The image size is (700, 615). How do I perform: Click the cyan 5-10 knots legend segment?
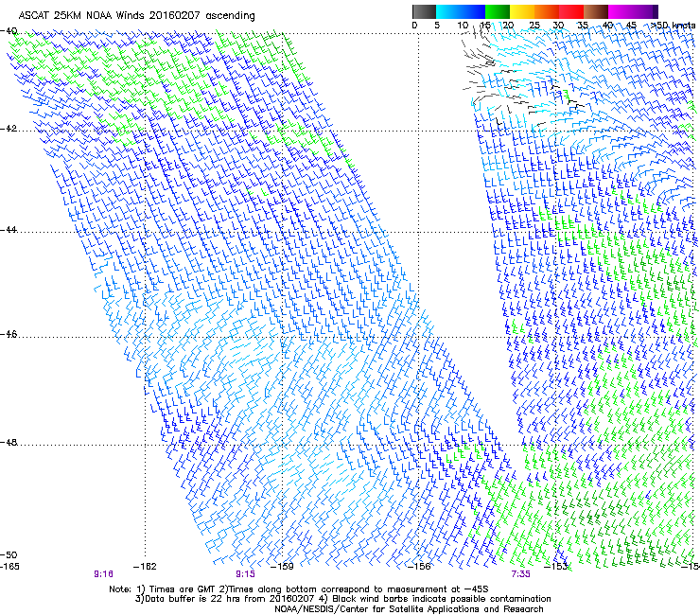pos(448,11)
